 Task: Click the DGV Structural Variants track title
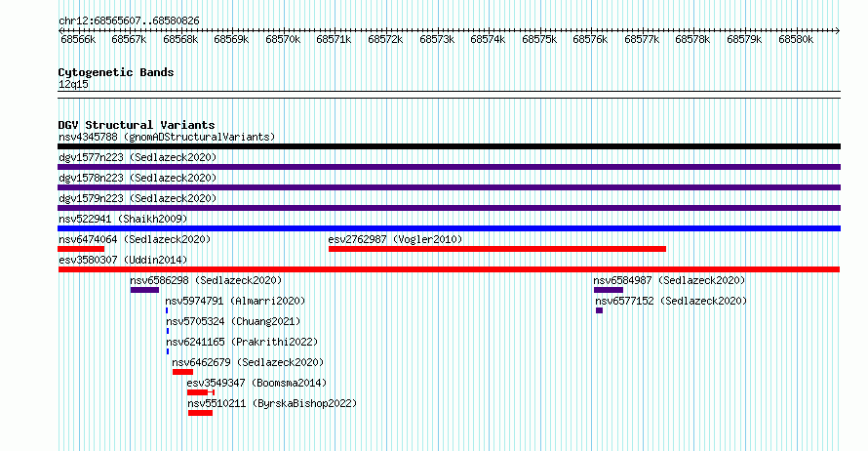pos(137,125)
